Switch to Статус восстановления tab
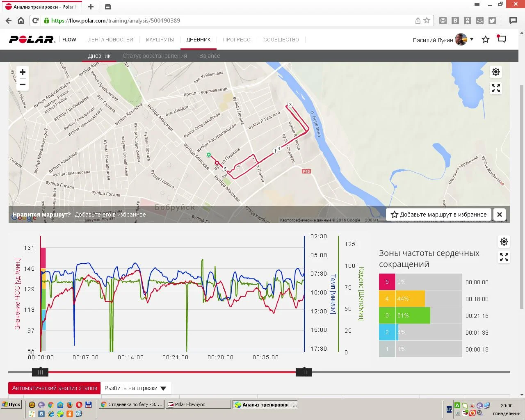 point(155,56)
